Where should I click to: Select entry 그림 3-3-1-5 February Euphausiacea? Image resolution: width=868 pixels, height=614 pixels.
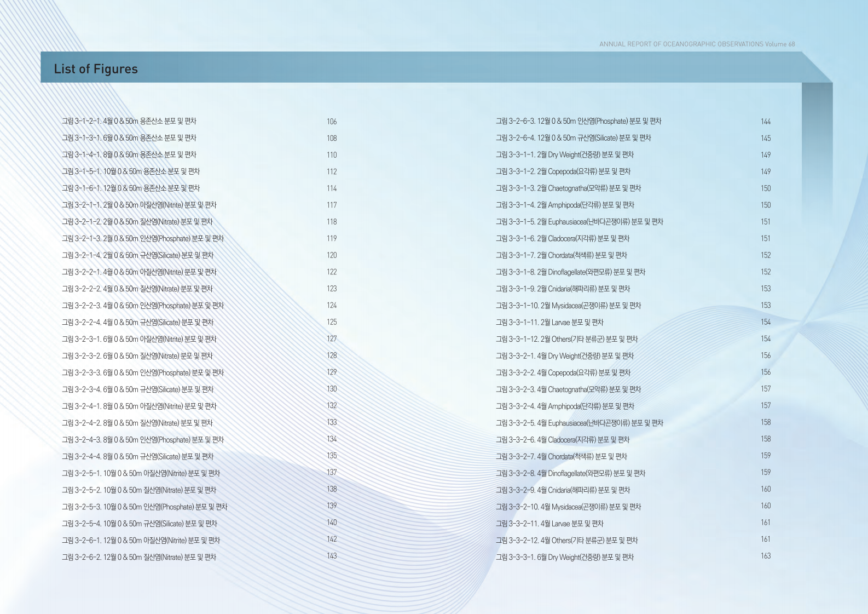579,222
